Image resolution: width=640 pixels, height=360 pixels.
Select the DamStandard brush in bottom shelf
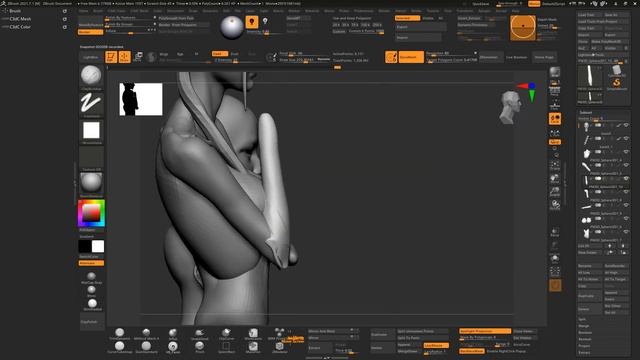coord(146,347)
